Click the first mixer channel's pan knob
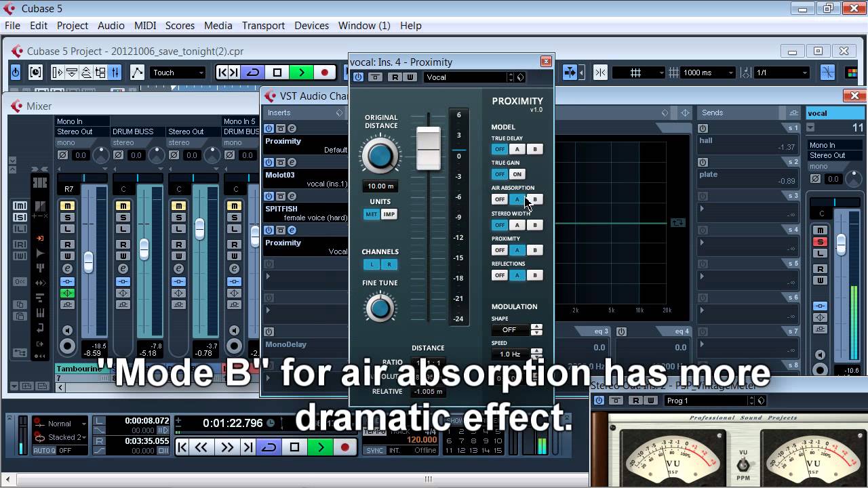This screenshot has width=868, height=488. pos(101,155)
